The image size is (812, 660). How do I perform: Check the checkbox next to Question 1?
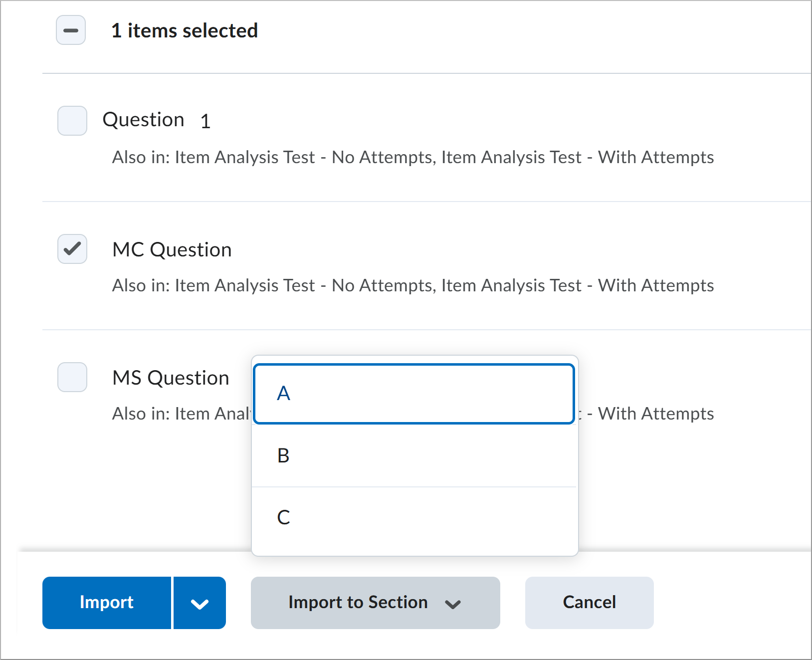72,120
